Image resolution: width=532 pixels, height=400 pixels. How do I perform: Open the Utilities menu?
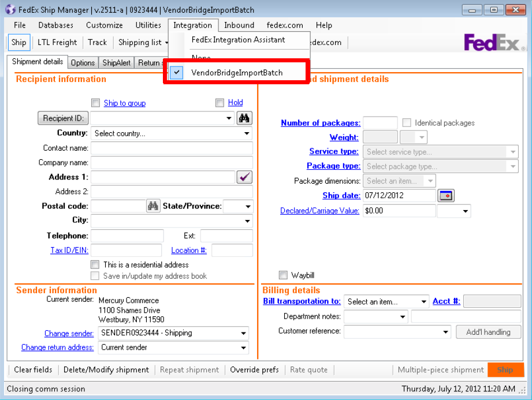(x=148, y=25)
